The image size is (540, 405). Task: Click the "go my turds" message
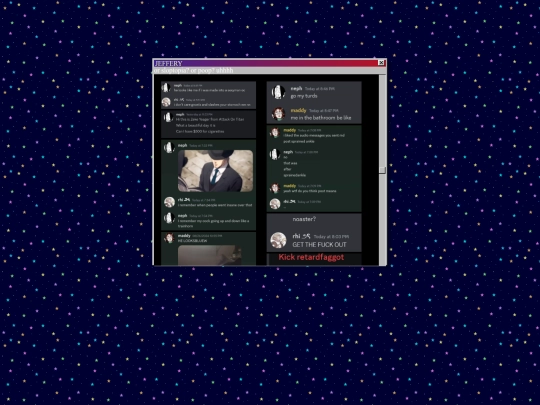point(304,96)
